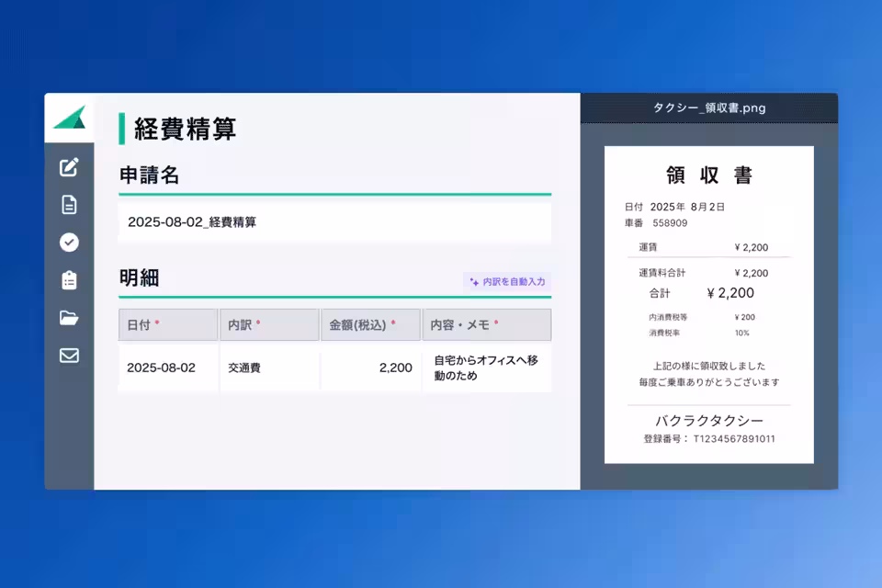Open the approval check-circle icon
Screen dimensions: 882x588
69,243
